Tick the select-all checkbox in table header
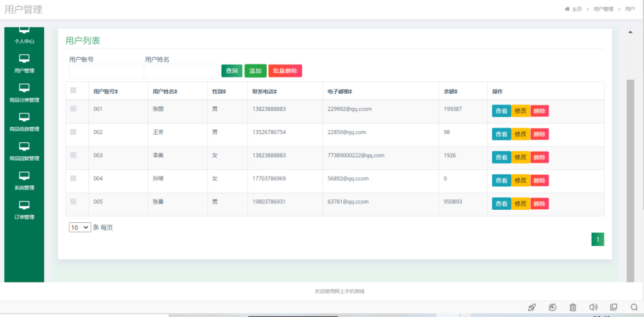The height and width of the screenshot is (317, 644). pyautogui.click(x=73, y=91)
